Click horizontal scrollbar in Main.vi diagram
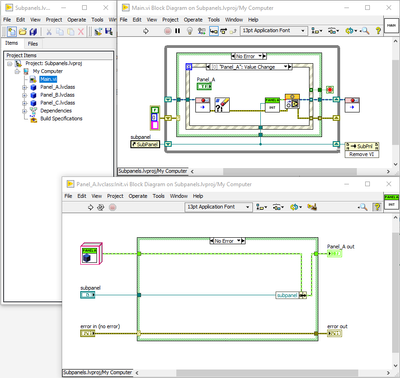Screen dimensions: 400x378 (289, 171)
